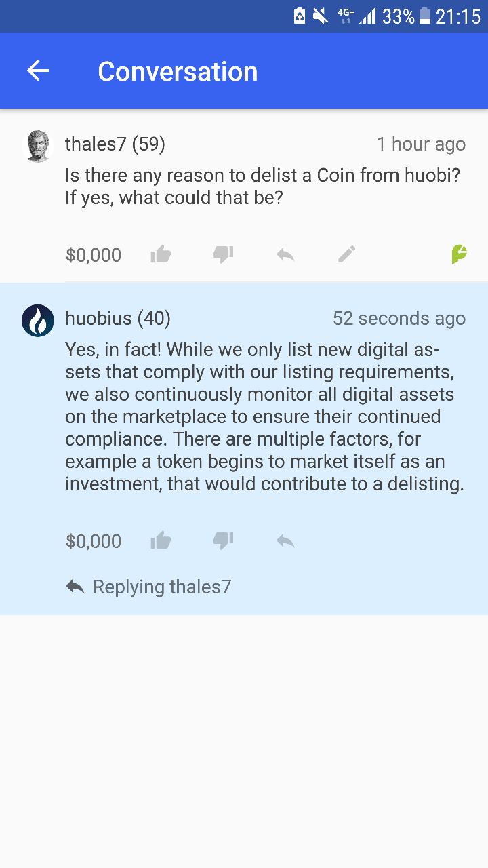
Task: Open huobius (40) profile name
Action: (118, 318)
